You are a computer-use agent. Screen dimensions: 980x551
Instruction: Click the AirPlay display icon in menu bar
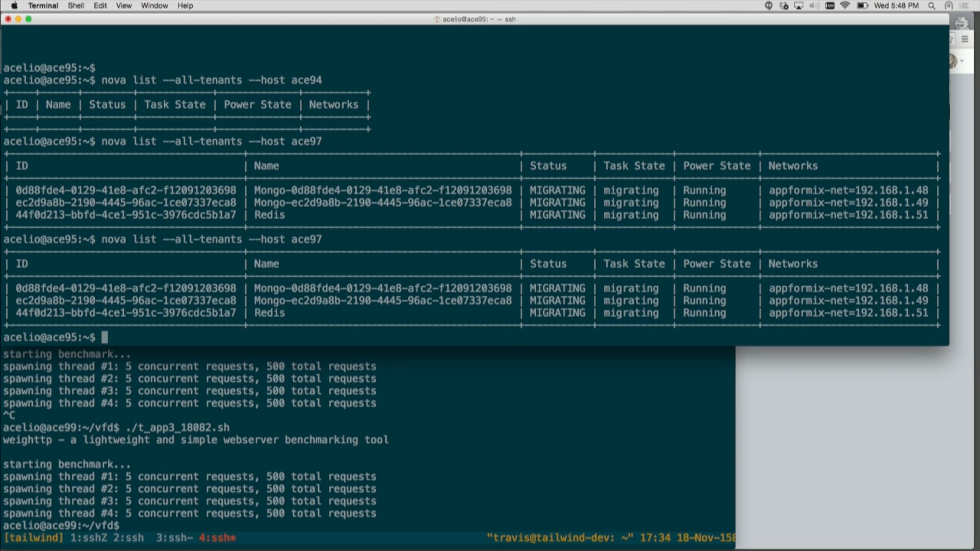(799, 6)
